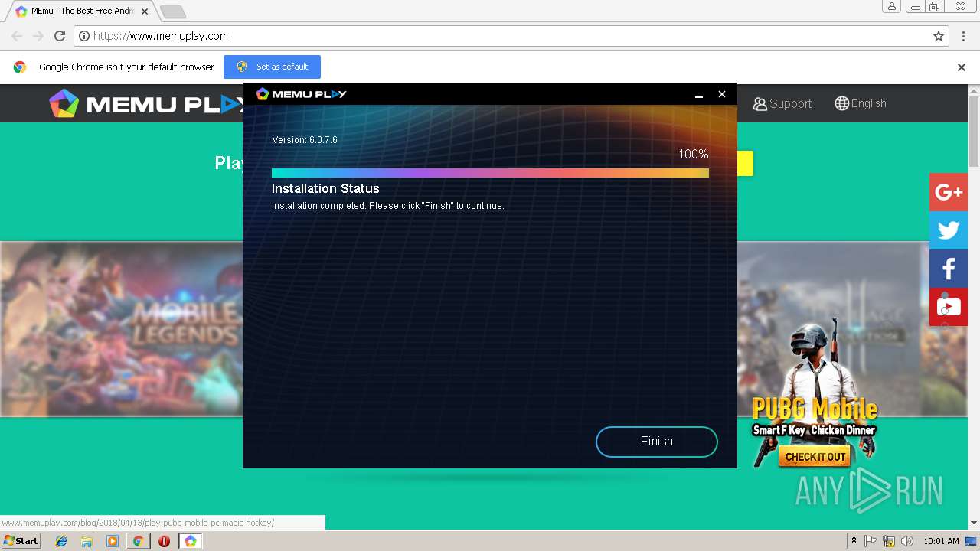Open the Windows Start menu
Image resolution: width=980 pixels, height=551 pixels.
pos(21,541)
